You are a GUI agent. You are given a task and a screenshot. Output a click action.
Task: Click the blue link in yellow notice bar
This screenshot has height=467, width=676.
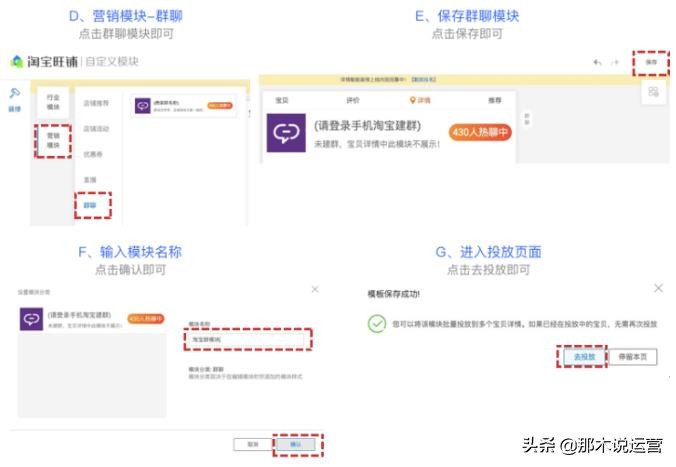(423, 79)
